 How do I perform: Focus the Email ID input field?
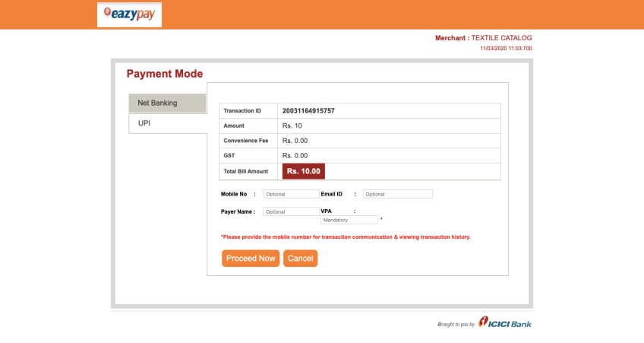(398, 194)
